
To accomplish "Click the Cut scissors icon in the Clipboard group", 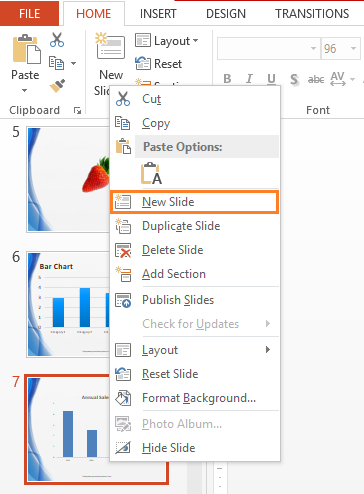I will 57,40.
